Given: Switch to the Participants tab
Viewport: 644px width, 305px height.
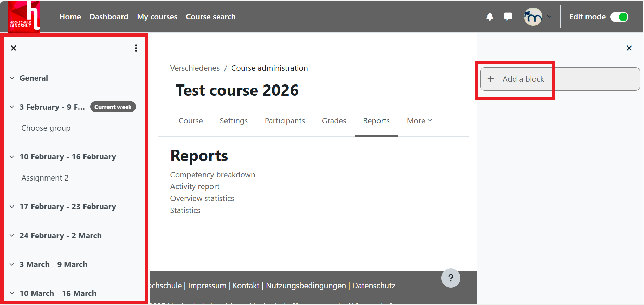Looking at the screenshot, I should [x=285, y=121].
